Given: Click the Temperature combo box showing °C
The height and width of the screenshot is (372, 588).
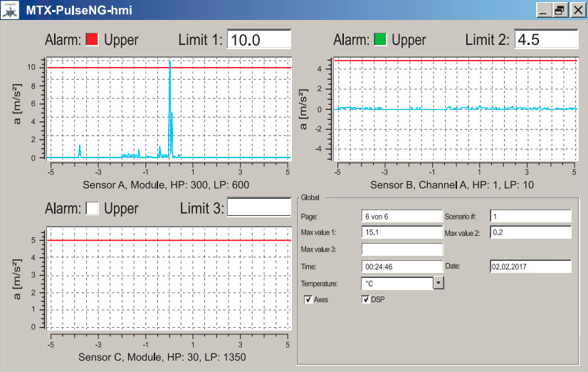Looking at the screenshot, I should (397, 283).
